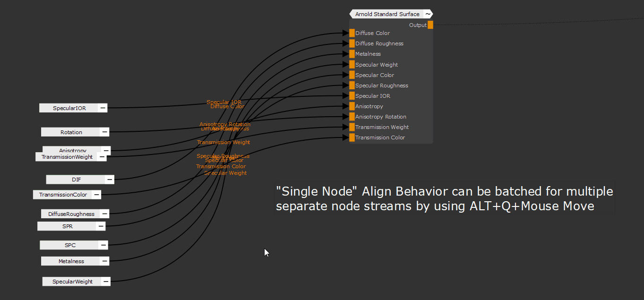
Task: Collapse the SpecularIOR node with minus button
Action: click(103, 108)
